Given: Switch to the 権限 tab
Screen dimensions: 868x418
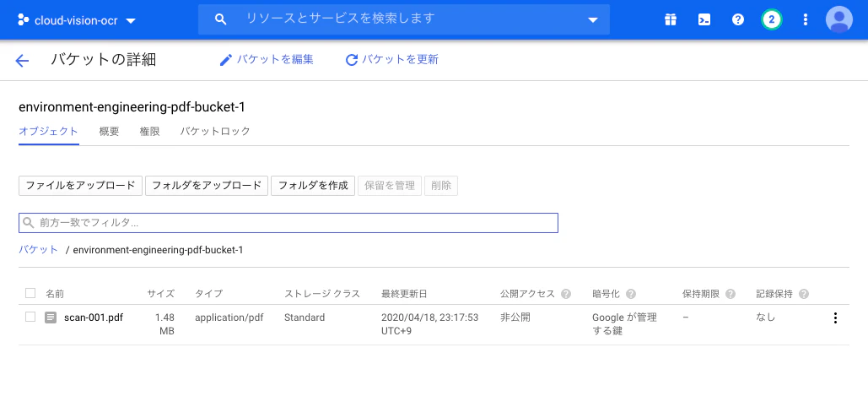Looking at the screenshot, I should (149, 132).
